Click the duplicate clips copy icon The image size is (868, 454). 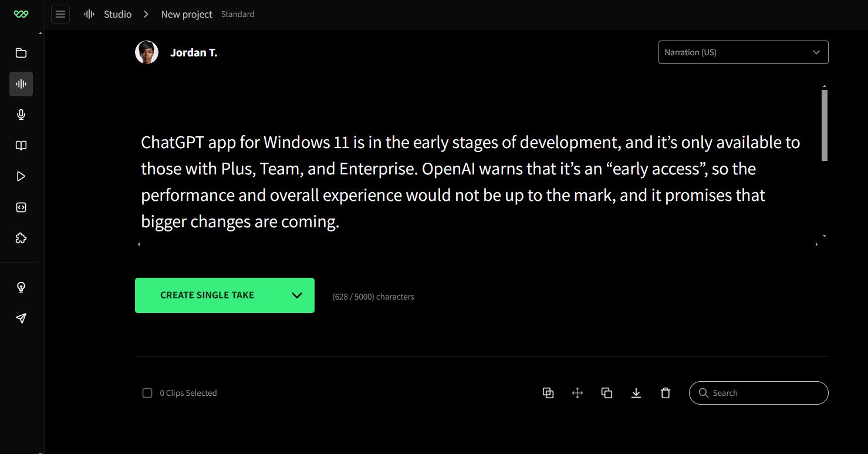click(x=607, y=393)
